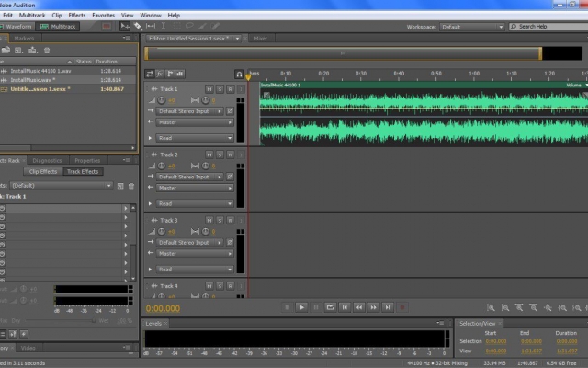Screen dimensions: 588x368
Task: Switch to Waveform editor view
Action: tap(17, 27)
